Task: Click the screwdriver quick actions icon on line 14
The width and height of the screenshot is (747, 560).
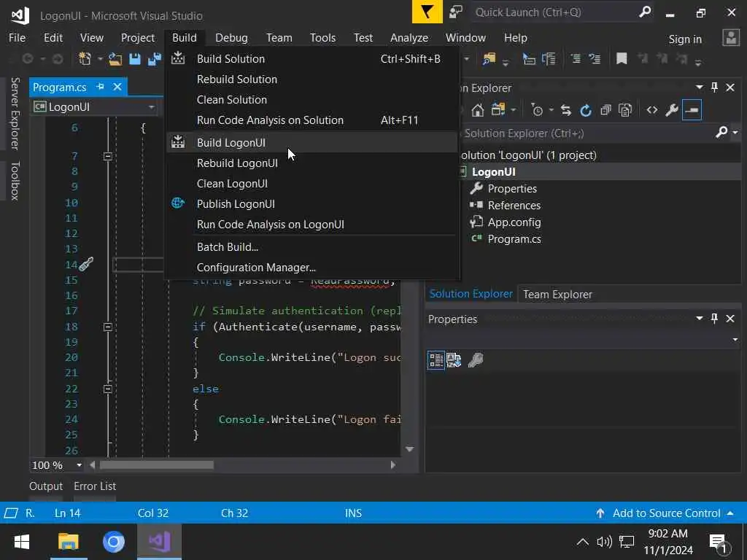Action: 86,264
